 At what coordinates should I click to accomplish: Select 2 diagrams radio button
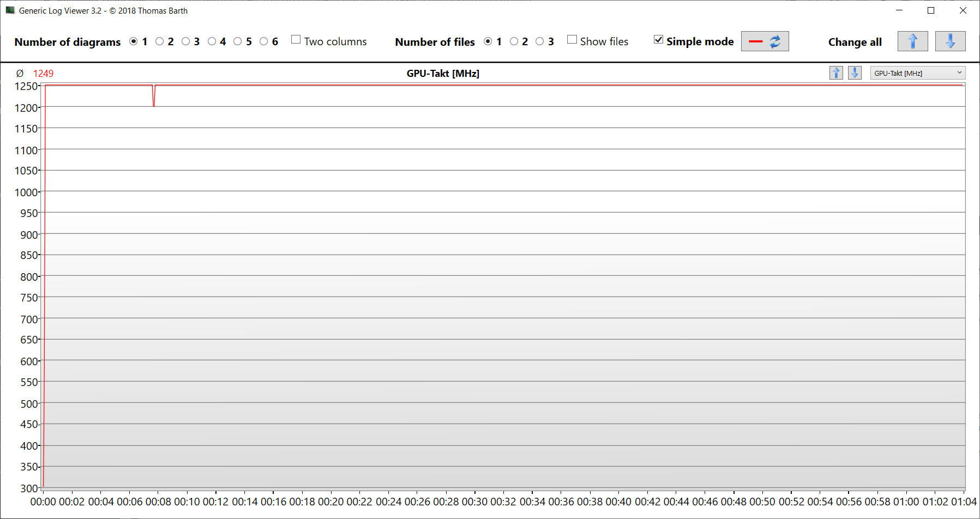(160, 41)
